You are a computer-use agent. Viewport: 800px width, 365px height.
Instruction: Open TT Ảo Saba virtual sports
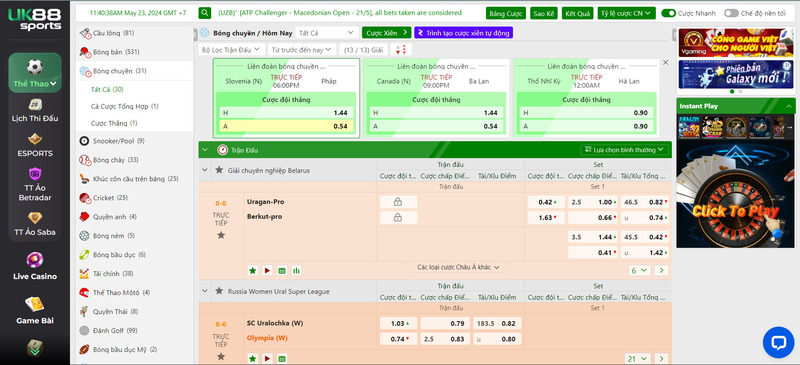pos(35,225)
